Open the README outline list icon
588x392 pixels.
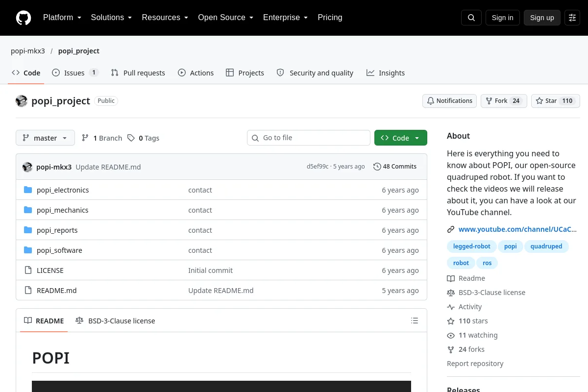(x=415, y=321)
